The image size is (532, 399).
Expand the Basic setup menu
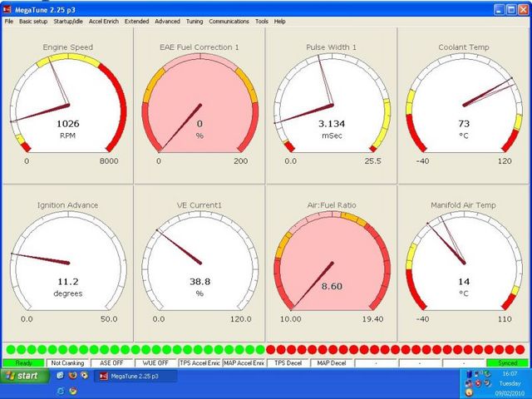(x=33, y=21)
